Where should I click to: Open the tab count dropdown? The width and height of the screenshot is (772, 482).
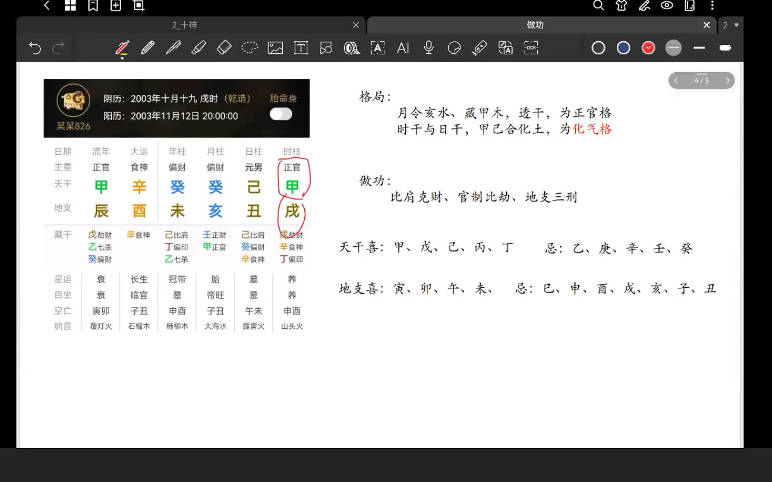(731, 24)
